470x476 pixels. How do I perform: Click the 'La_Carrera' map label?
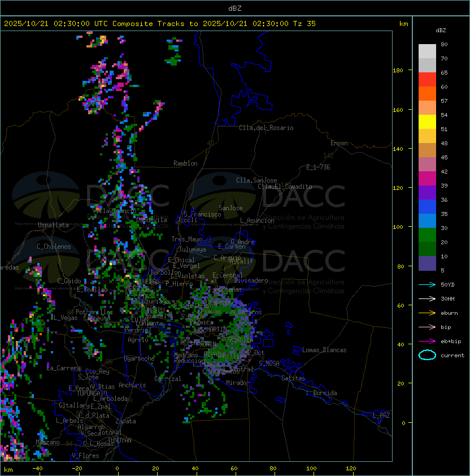click(64, 368)
